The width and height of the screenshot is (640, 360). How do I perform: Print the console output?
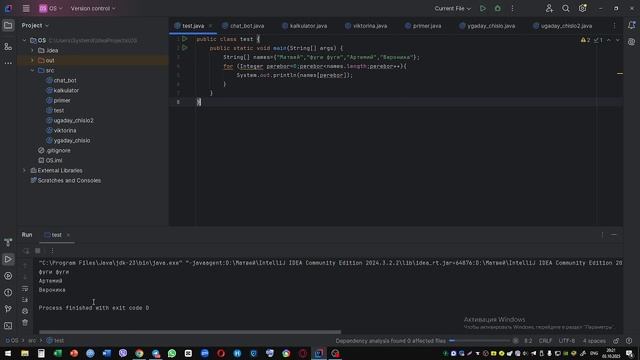[x=25, y=311]
